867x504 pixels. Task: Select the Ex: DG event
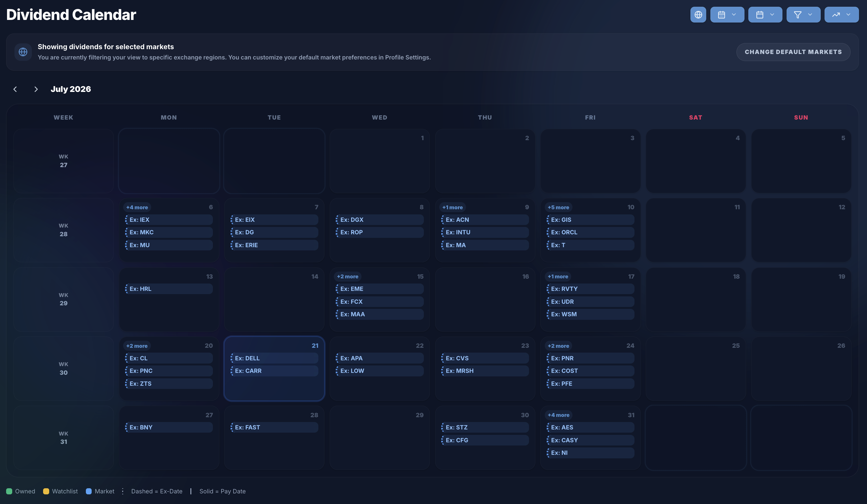pyautogui.click(x=274, y=232)
